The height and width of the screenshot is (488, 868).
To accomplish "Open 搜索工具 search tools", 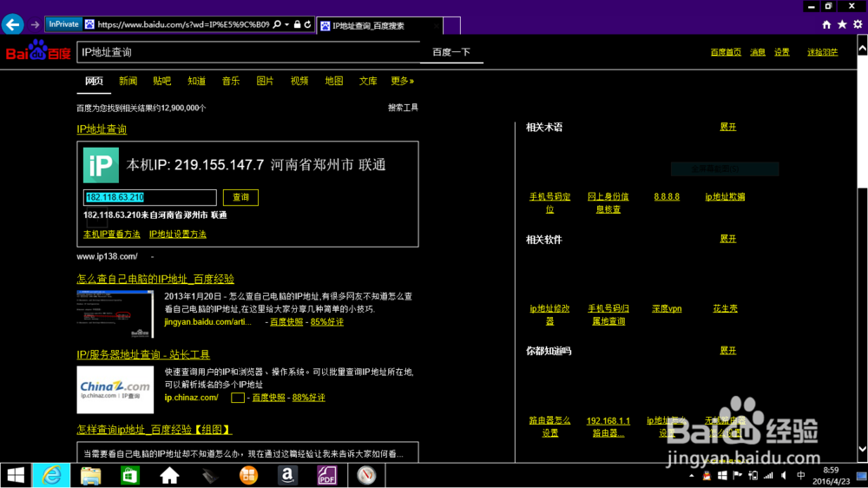I will click(403, 108).
